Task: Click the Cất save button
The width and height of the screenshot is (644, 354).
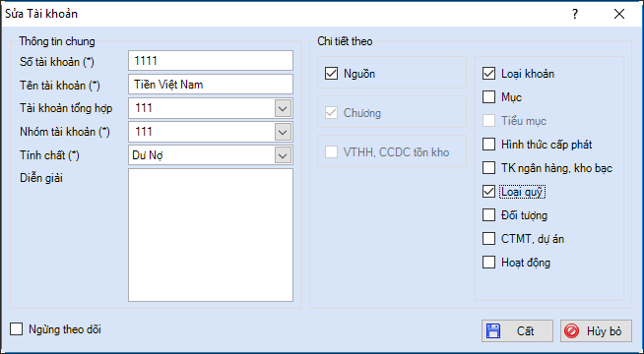Action: pos(518,331)
